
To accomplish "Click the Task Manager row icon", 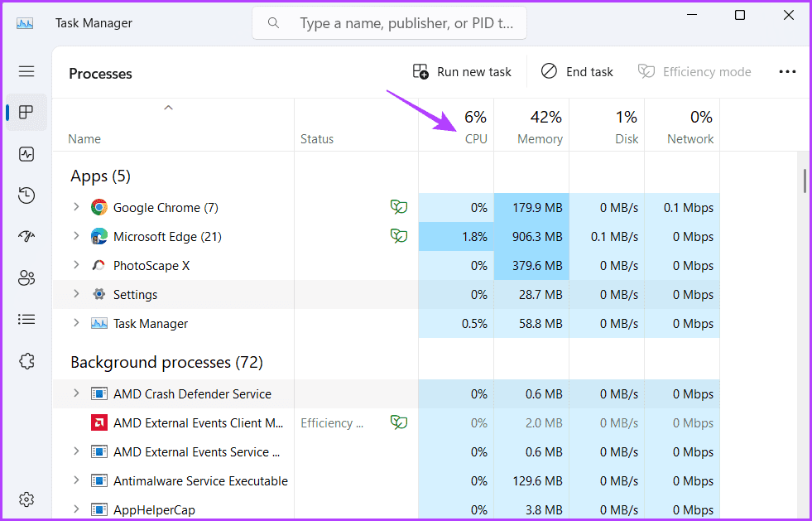I will [98, 324].
